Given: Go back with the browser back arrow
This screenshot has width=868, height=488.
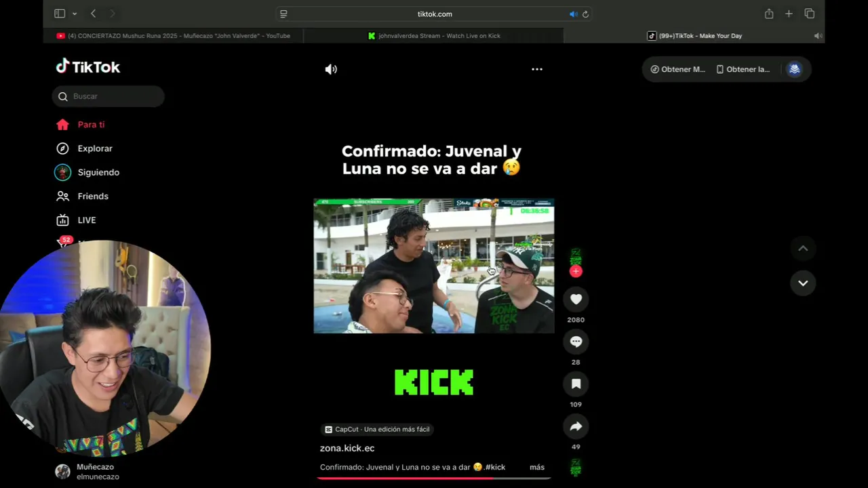Looking at the screenshot, I should [x=93, y=14].
